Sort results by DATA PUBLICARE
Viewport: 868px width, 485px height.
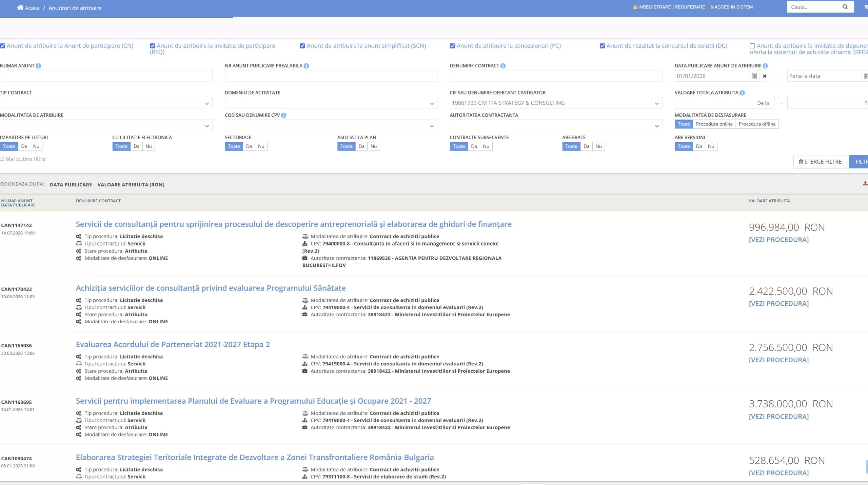tap(71, 185)
